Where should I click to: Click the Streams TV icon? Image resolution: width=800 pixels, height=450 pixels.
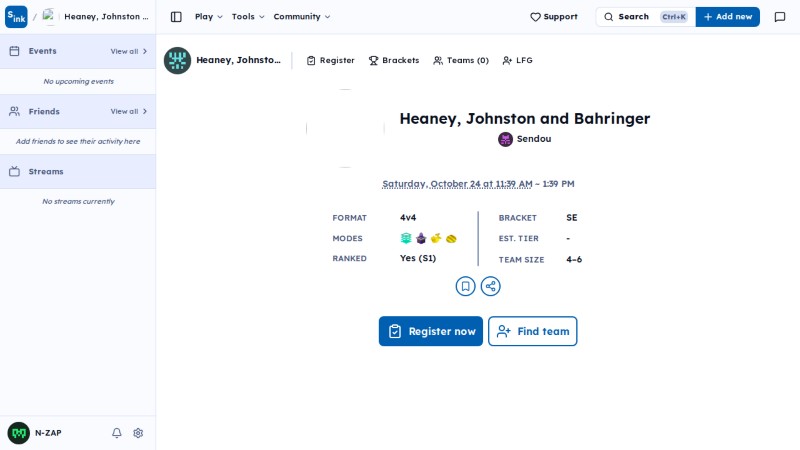point(14,171)
